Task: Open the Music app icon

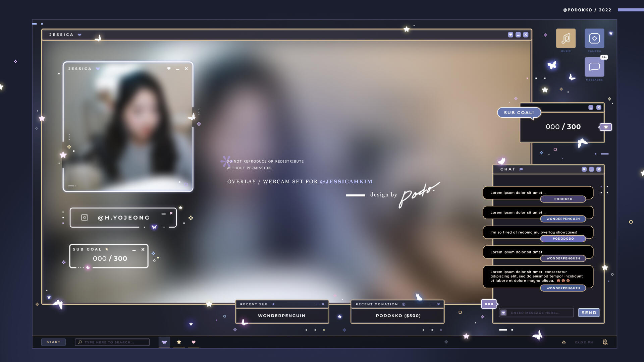Action: click(x=566, y=38)
